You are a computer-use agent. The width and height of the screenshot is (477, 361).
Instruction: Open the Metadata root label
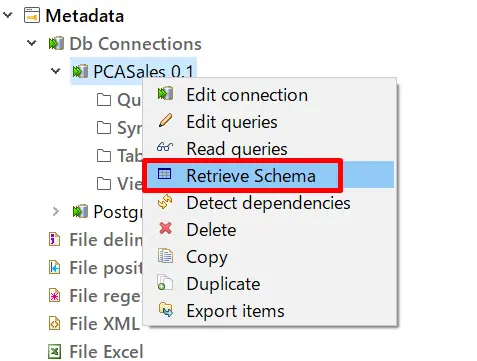coord(85,16)
